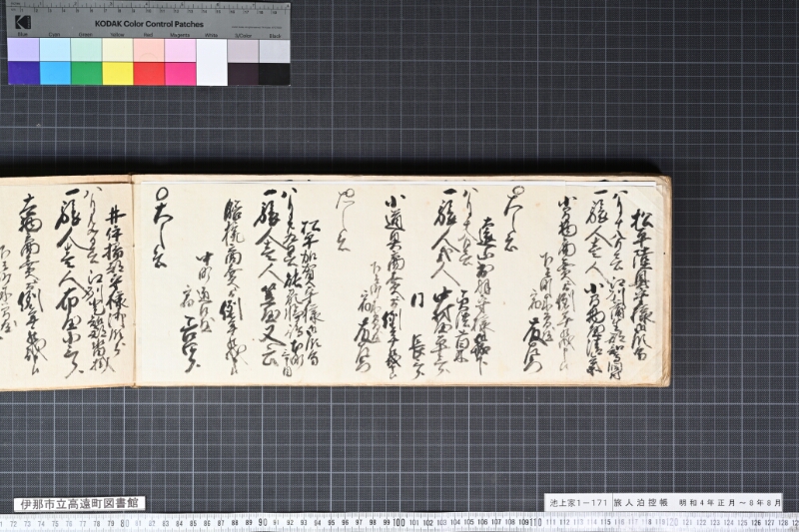Click the 明和4年正月~8年8月 date label
799x532 pixels.
click(729, 502)
